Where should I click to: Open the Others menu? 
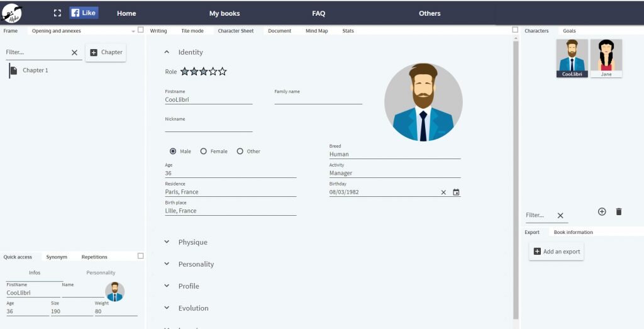tap(430, 14)
